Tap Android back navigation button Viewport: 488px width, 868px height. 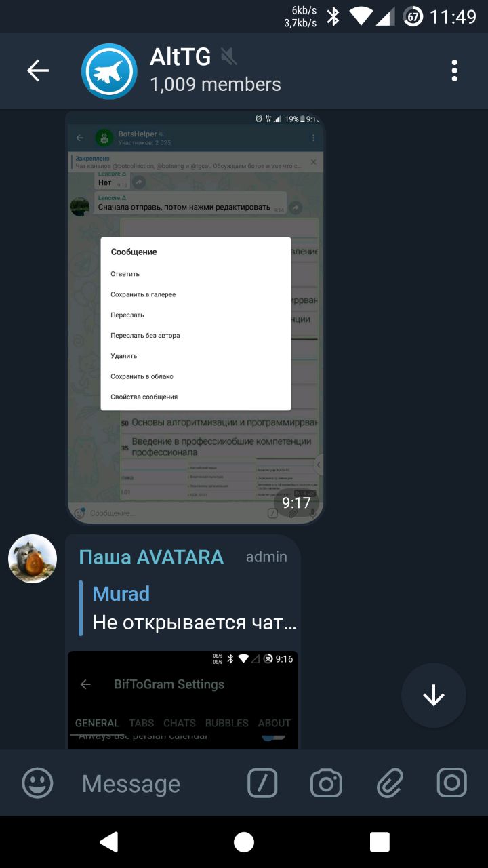click(108, 842)
